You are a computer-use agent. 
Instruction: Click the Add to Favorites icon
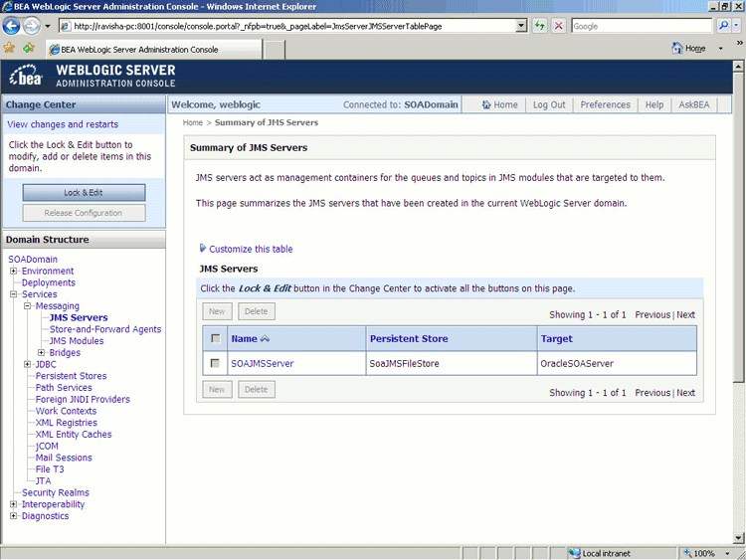(29, 48)
